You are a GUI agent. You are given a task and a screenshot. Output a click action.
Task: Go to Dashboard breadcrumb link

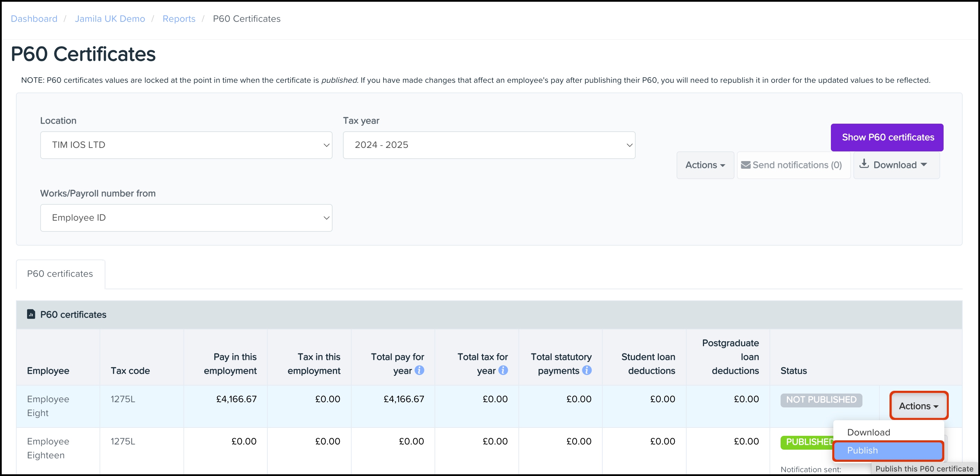[34, 19]
